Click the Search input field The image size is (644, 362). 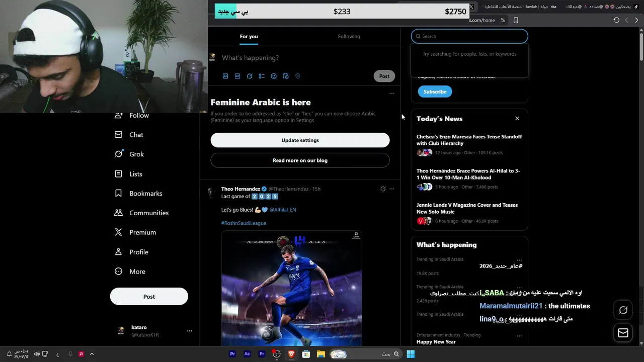pos(469,36)
